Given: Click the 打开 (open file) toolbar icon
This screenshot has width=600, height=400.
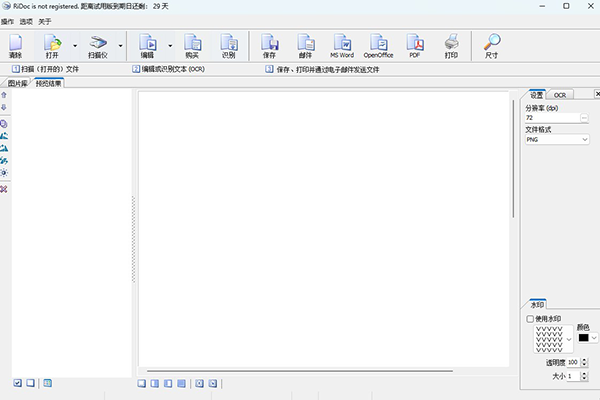Looking at the screenshot, I should coord(52,46).
